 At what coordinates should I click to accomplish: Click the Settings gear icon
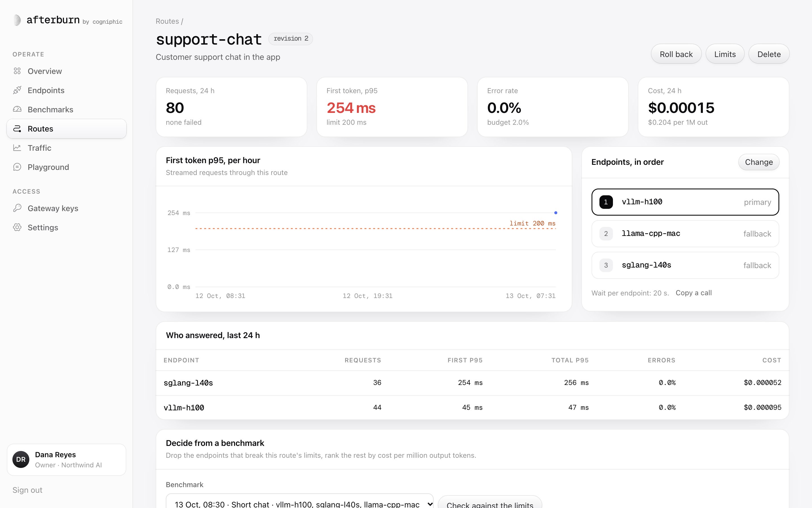pos(17,227)
